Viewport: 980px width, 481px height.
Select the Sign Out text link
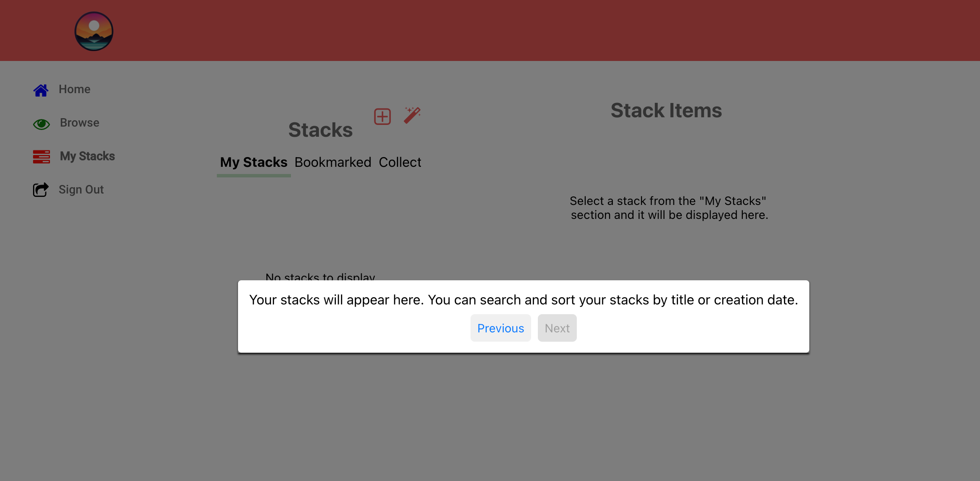pos(81,190)
